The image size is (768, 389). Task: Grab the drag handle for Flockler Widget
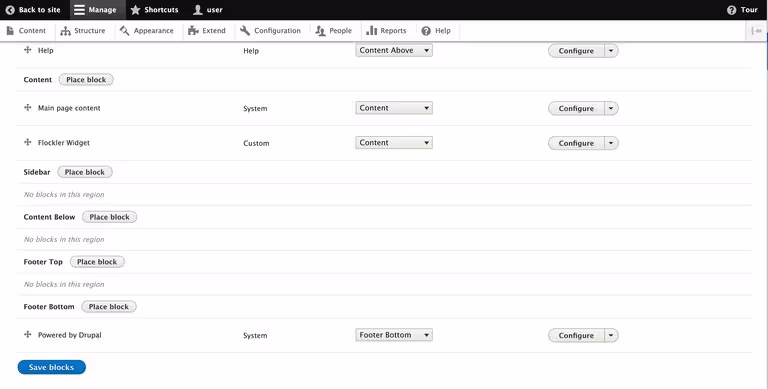27,142
